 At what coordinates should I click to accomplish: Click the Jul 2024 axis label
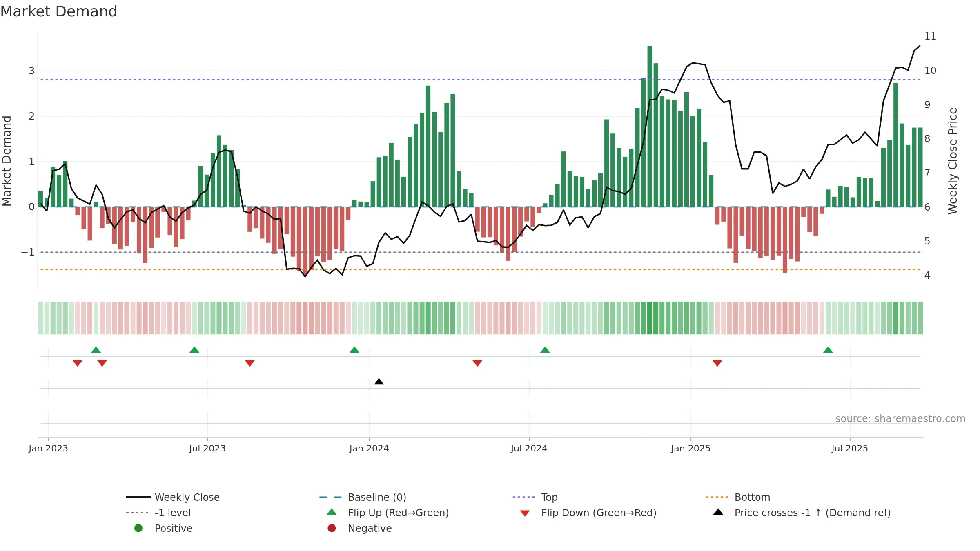pyautogui.click(x=529, y=448)
